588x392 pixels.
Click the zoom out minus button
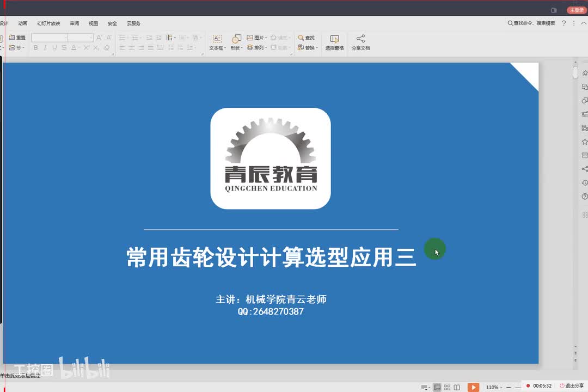[509, 387]
